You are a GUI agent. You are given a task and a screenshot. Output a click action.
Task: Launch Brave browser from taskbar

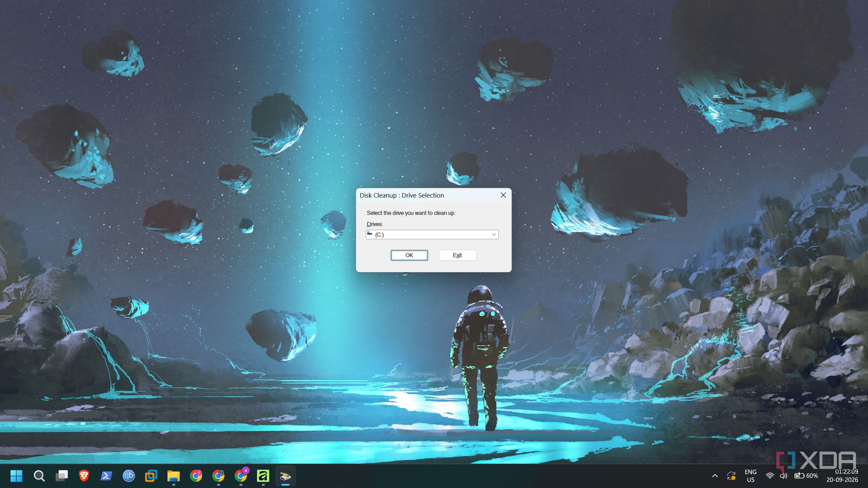84,476
